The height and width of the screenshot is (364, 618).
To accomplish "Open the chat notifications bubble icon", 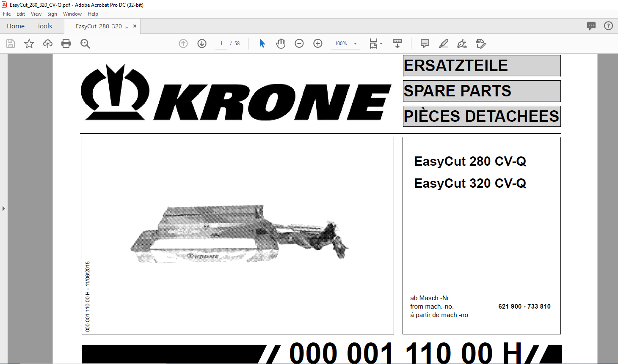I will pyautogui.click(x=591, y=26).
